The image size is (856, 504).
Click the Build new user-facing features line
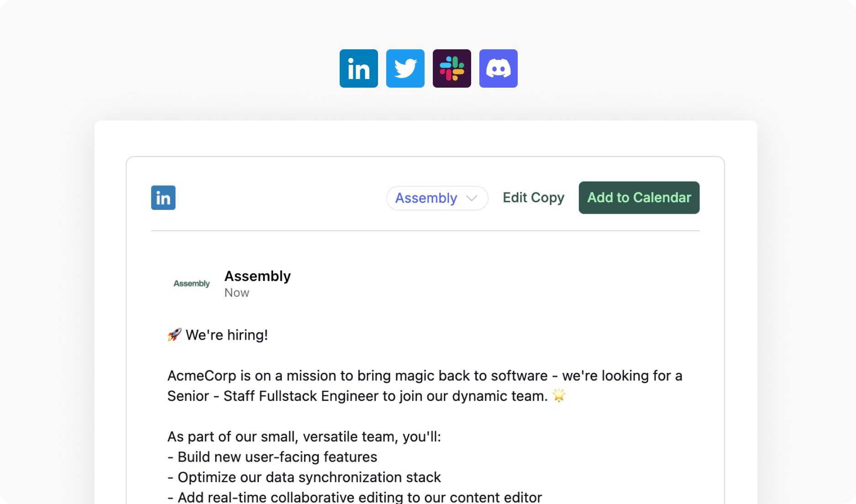click(272, 457)
